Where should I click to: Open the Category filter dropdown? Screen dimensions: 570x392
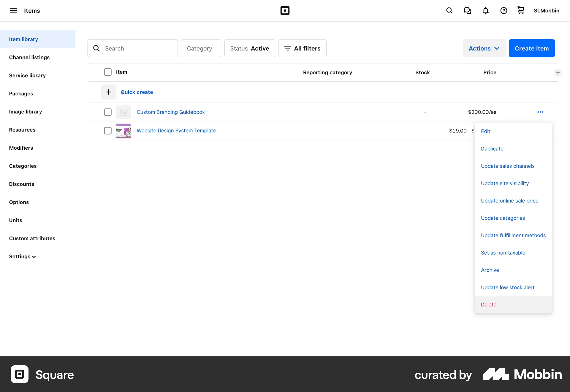click(x=201, y=48)
